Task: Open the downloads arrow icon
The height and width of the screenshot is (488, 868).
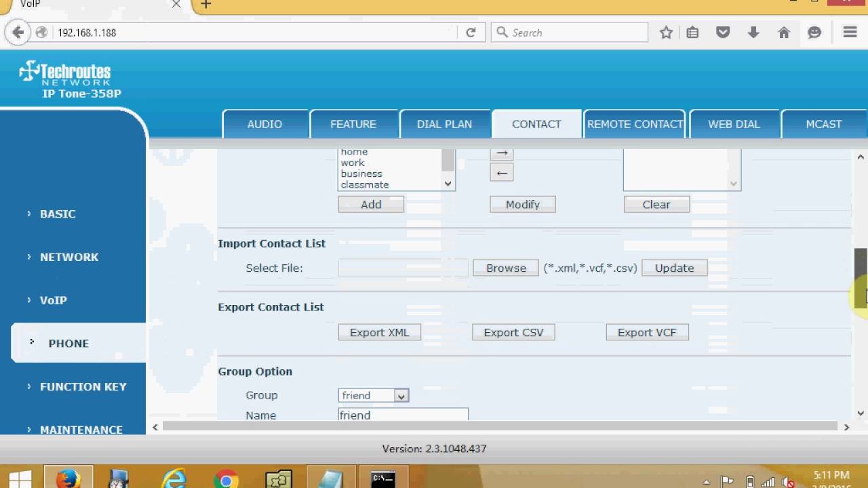Action: tap(753, 33)
